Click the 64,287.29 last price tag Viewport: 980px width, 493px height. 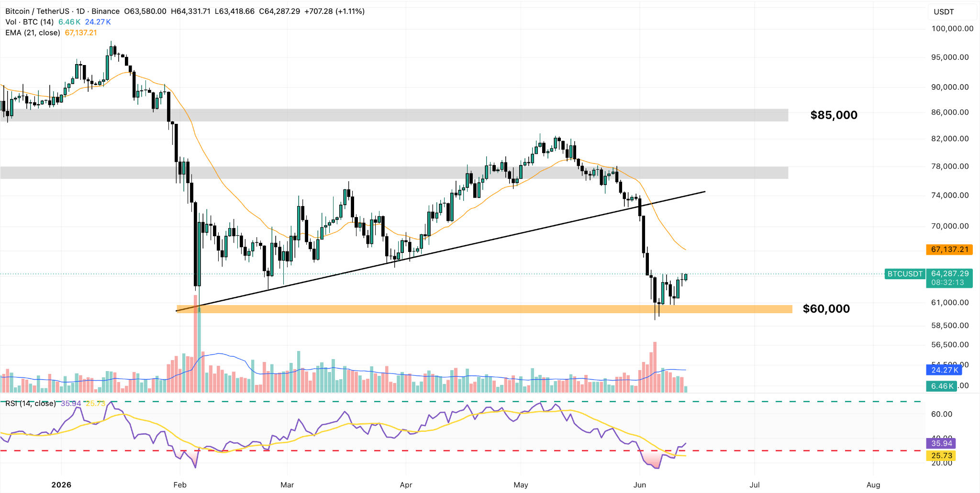click(x=949, y=274)
